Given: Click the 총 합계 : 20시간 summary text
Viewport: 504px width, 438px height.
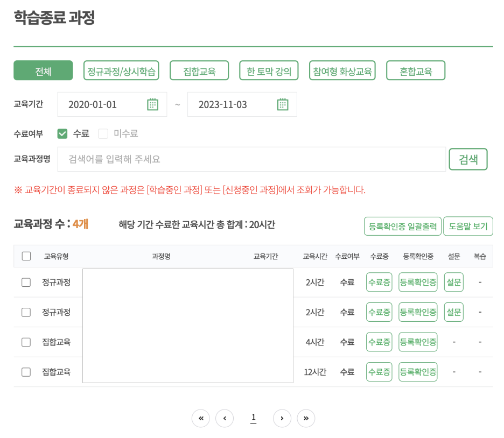Looking at the screenshot, I should click(246, 224).
